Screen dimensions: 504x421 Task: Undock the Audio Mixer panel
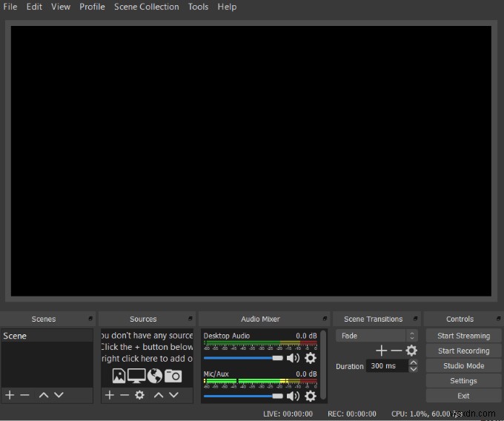click(x=325, y=319)
